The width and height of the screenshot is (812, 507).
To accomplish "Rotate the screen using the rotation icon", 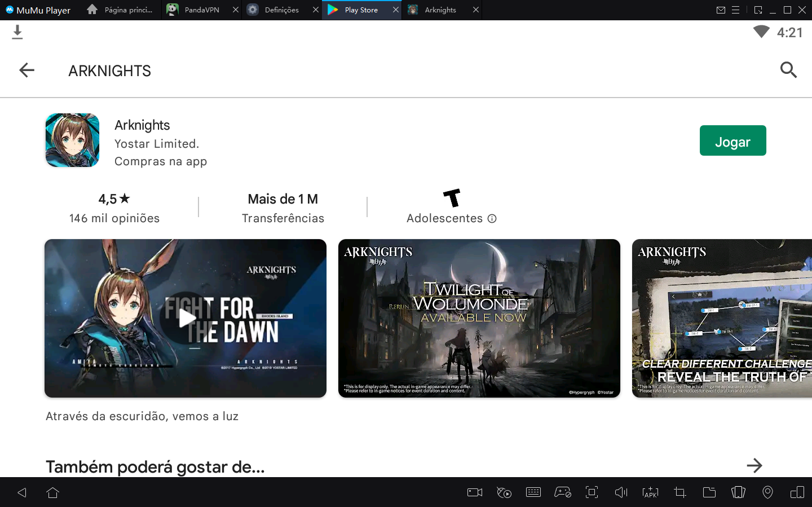I will 797,492.
